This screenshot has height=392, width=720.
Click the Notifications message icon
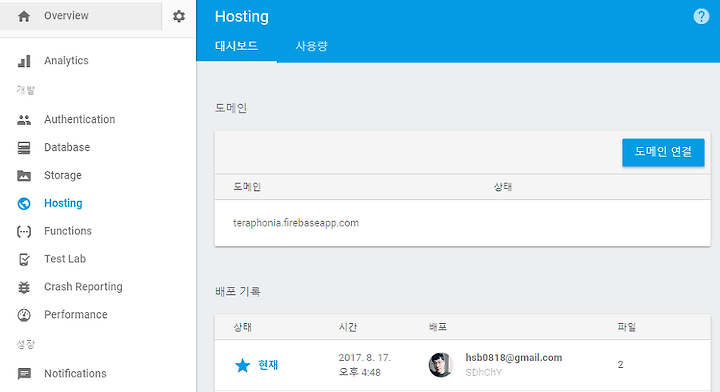[x=24, y=374]
